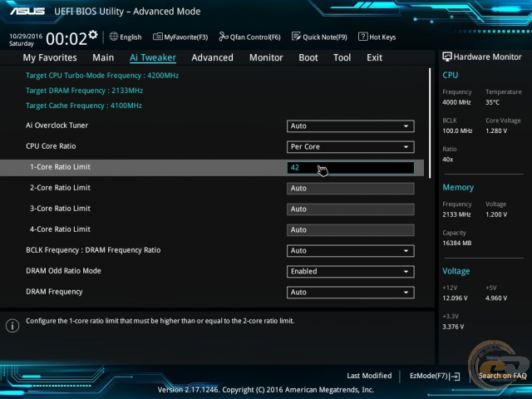Click the 00:02 clock display
This screenshot has width=532, height=399.
click(66, 39)
